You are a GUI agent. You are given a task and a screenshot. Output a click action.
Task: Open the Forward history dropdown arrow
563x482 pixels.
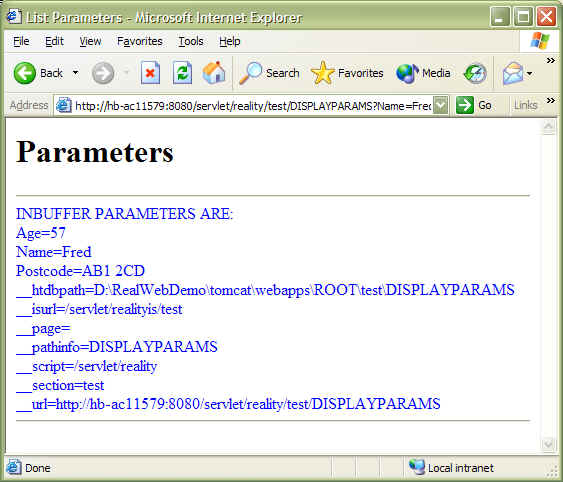click(126, 73)
